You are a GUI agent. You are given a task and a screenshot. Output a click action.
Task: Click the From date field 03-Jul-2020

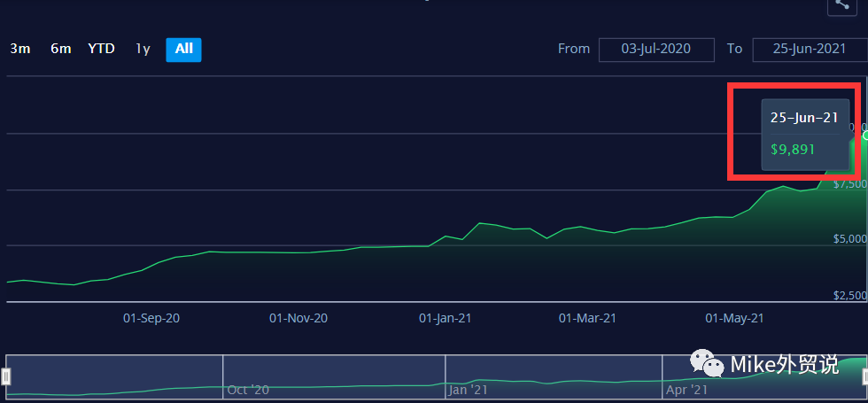click(x=656, y=50)
